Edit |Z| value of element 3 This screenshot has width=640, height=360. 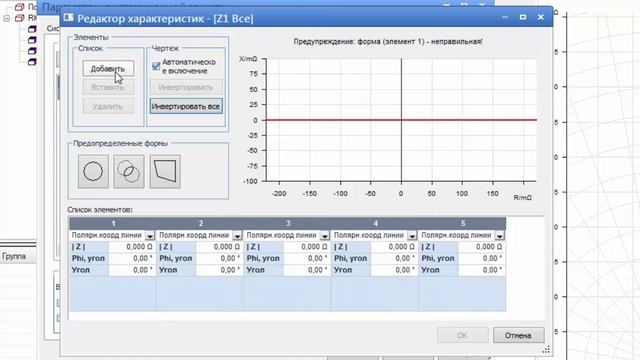(x=307, y=247)
